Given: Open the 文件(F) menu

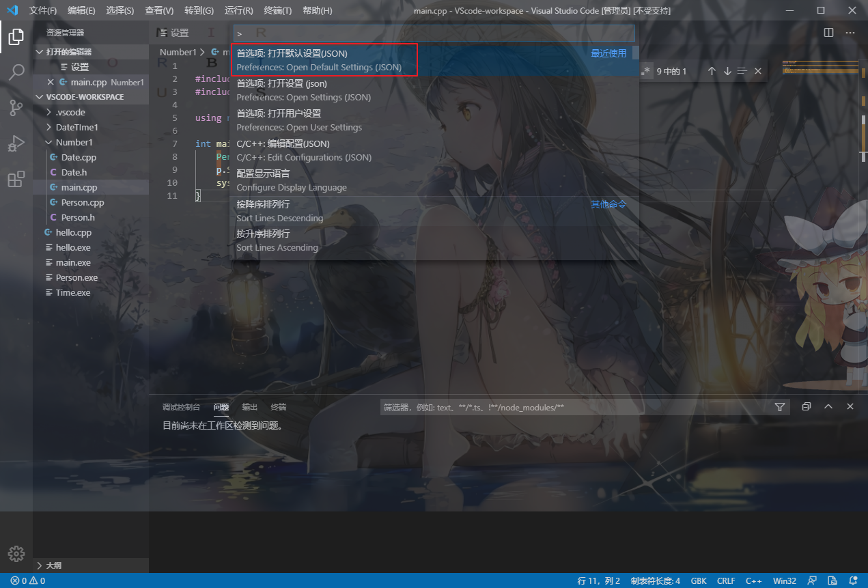Looking at the screenshot, I should [x=43, y=11].
